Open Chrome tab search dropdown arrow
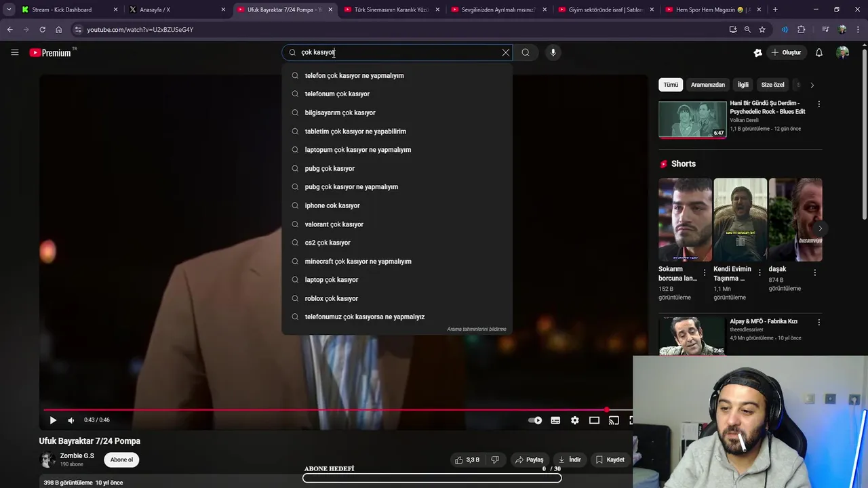Viewport: 868px width, 488px height. tap(9, 9)
